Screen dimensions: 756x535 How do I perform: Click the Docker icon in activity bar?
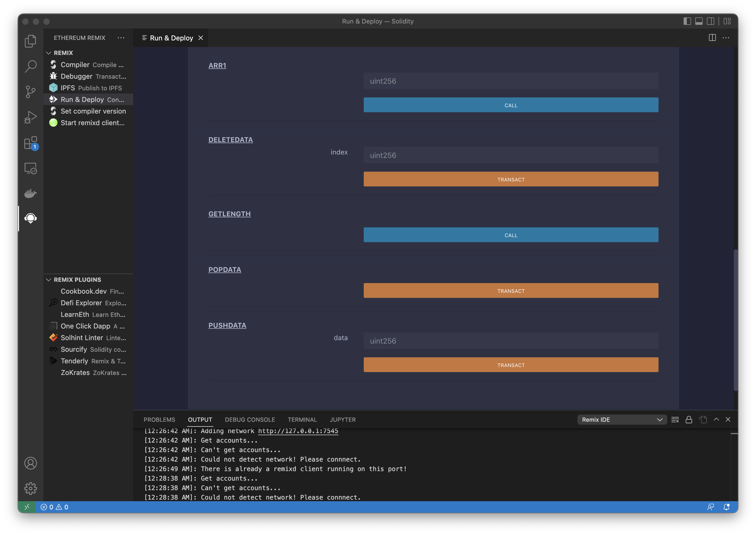point(30,193)
